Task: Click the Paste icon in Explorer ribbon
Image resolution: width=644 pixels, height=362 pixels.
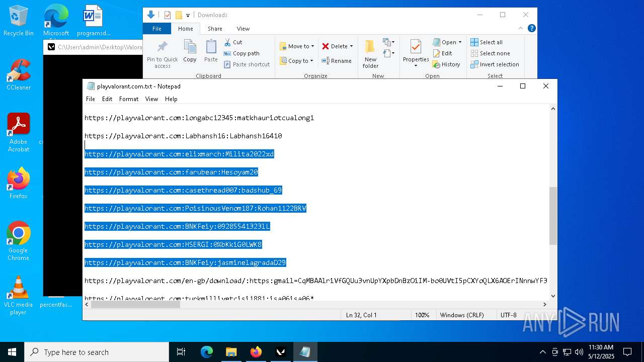Action: point(211,51)
